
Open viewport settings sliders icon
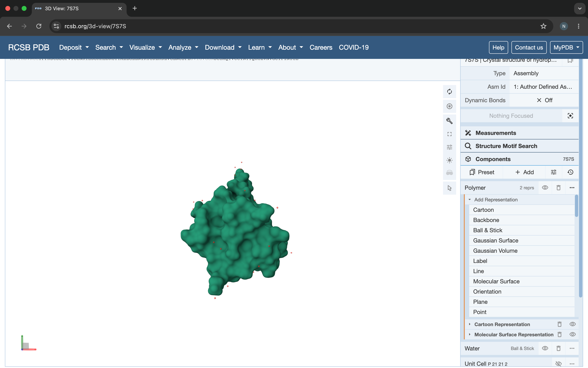(449, 147)
